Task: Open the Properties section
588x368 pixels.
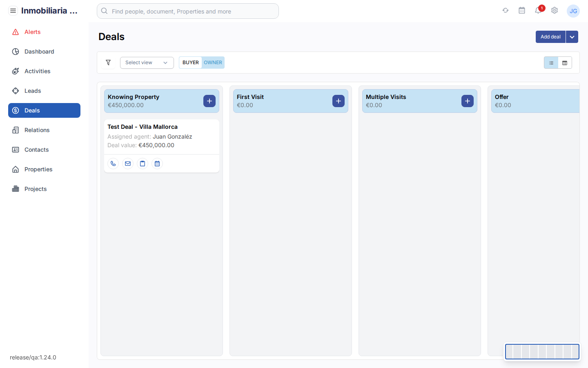Action: [38, 169]
